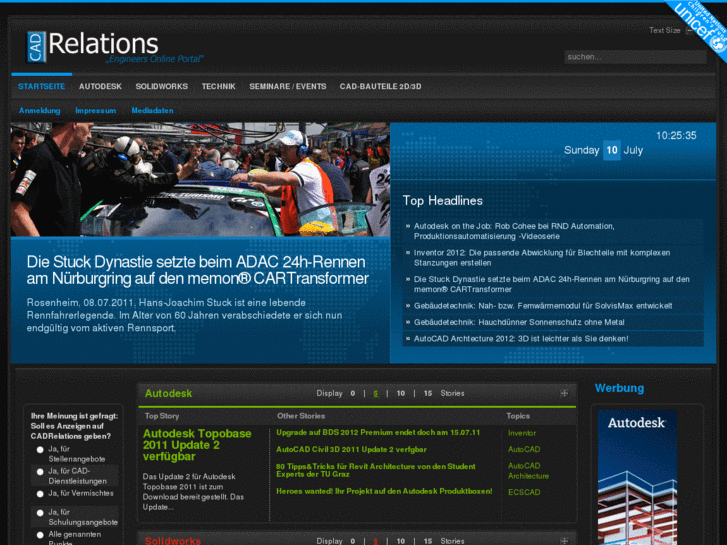Select 'Ja, für CAD-Dienstleistungen' poll option
Viewport: 727px width, 545px height.
(x=40, y=472)
